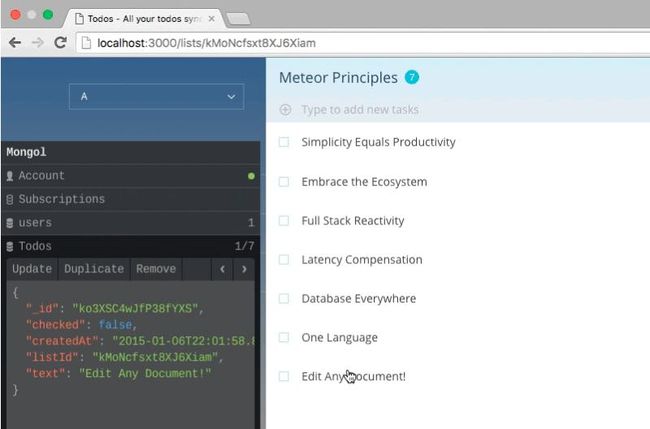
Task: Check the Simplicity Equals Productivity task
Action: click(284, 142)
